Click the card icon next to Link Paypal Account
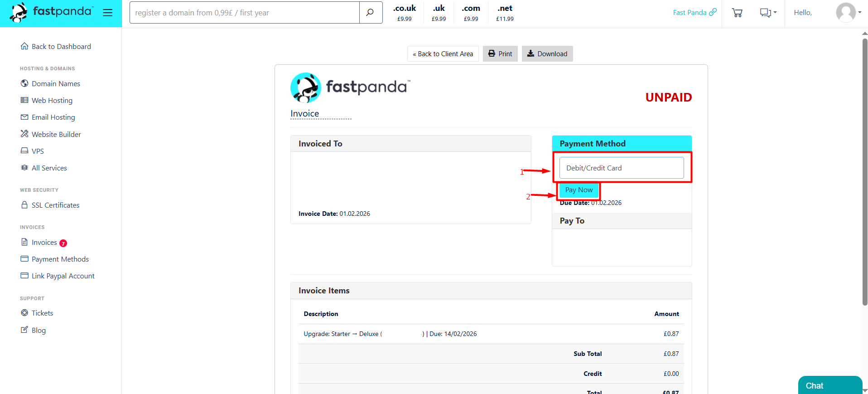The height and width of the screenshot is (394, 868). pos(24,276)
